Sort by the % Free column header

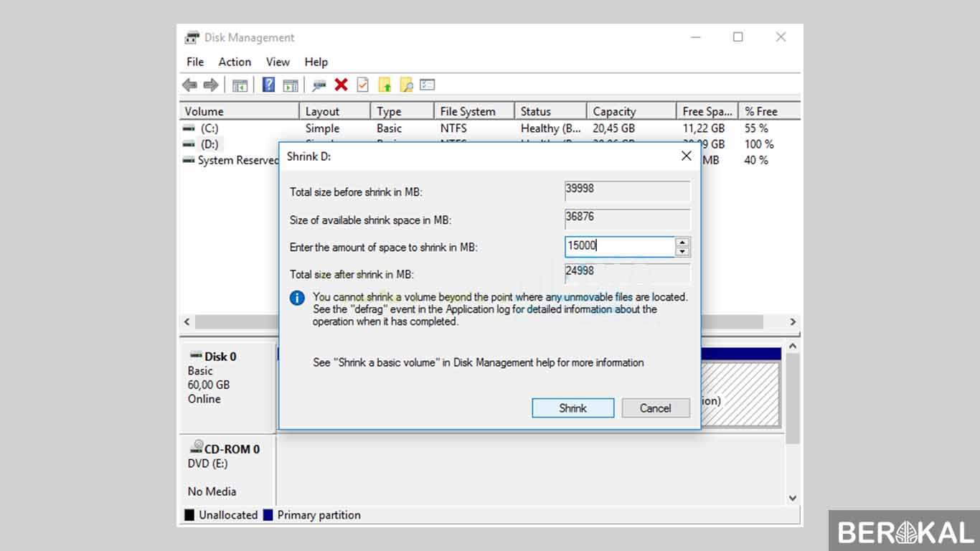pyautogui.click(x=770, y=111)
